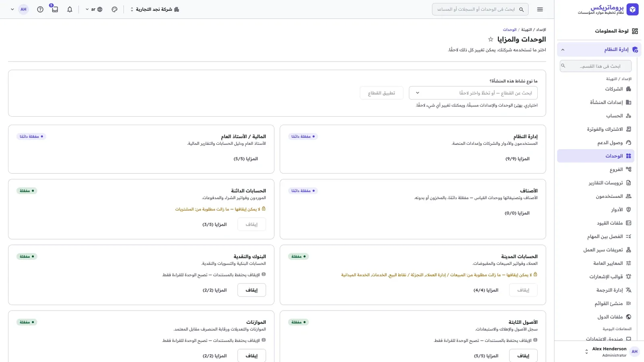Screen dimensions: 644x362
Task: Open the theme palette icon
Action: [115, 9]
